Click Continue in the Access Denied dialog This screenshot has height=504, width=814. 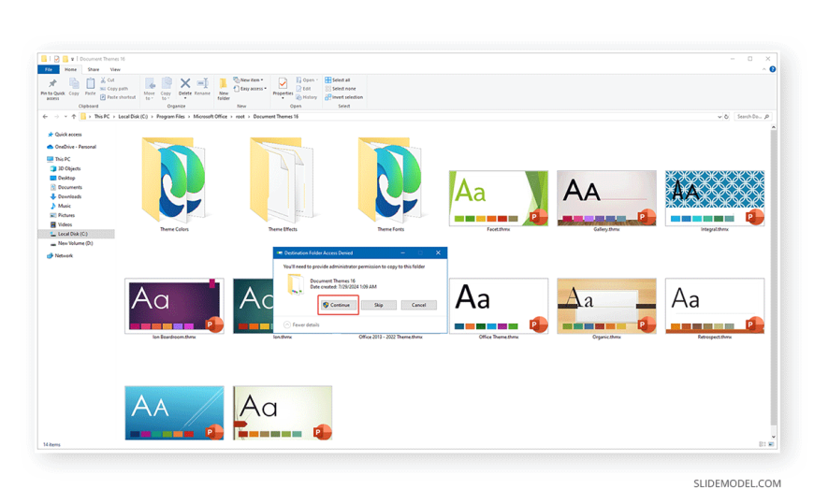338,305
